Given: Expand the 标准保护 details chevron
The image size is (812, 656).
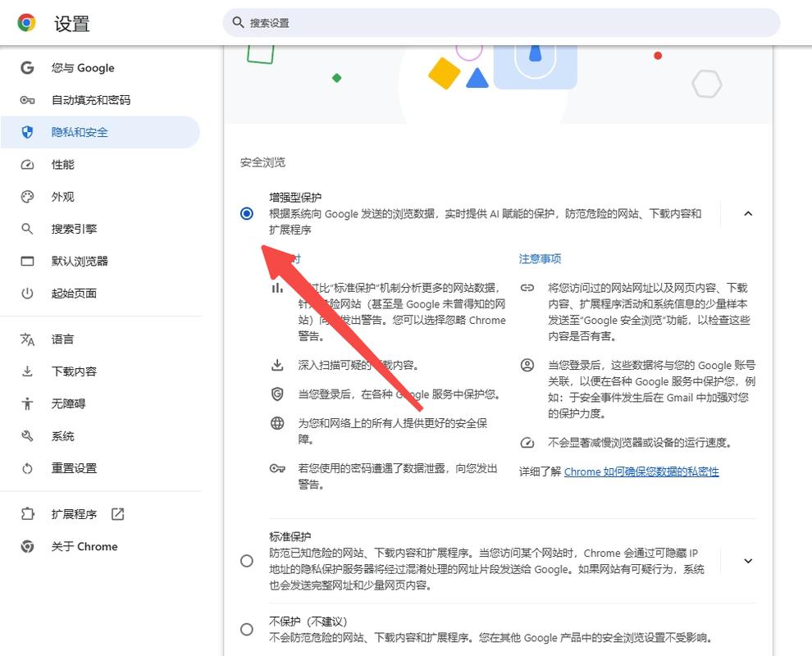Looking at the screenshot, I should click(748, 561).
